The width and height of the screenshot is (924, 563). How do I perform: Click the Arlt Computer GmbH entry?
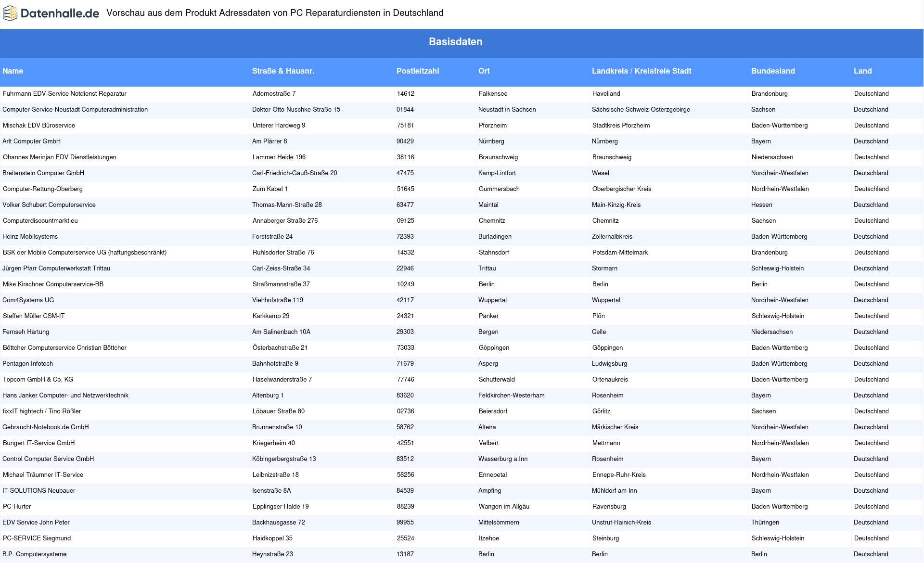[32, 141]
